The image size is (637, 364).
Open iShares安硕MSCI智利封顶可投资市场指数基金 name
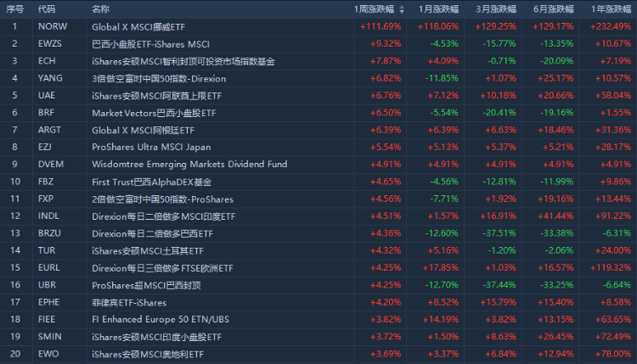183,62
